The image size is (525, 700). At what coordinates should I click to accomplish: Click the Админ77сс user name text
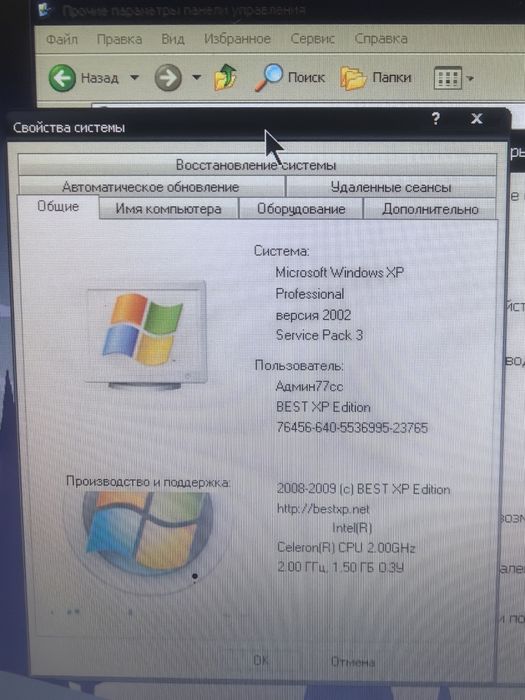(309, 386)
